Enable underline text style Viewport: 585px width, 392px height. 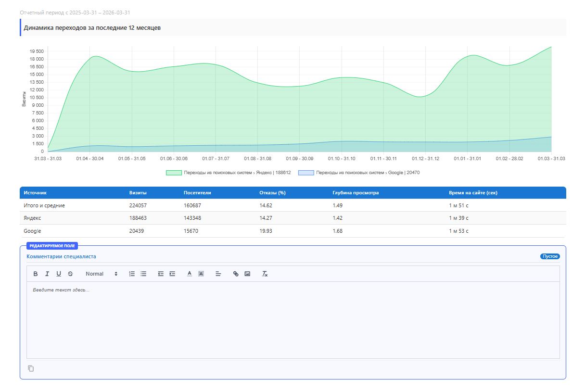(59, 274)
